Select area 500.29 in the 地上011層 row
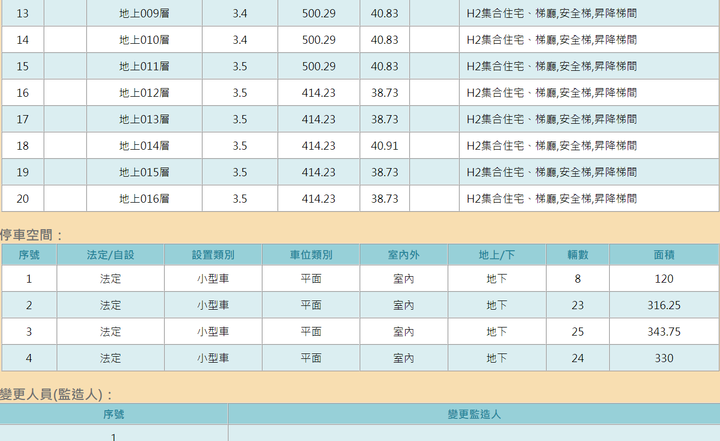This screenshot has height=441, width=720. pos(319,66)
